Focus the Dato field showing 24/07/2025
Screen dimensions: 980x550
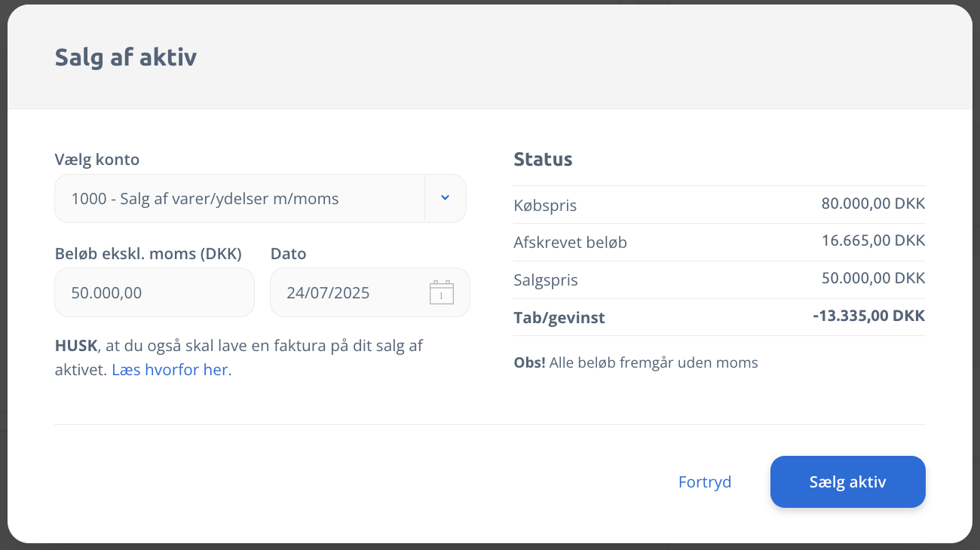(x=370, y=292)
